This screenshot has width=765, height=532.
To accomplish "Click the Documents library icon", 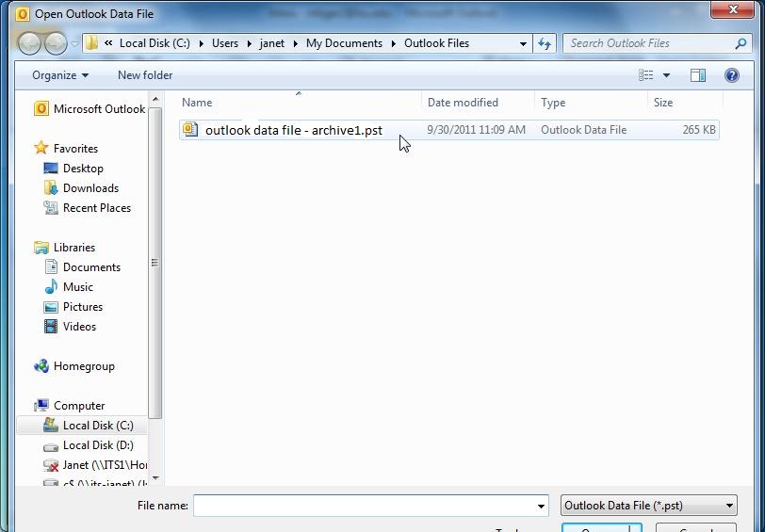I will click(51, 266).
